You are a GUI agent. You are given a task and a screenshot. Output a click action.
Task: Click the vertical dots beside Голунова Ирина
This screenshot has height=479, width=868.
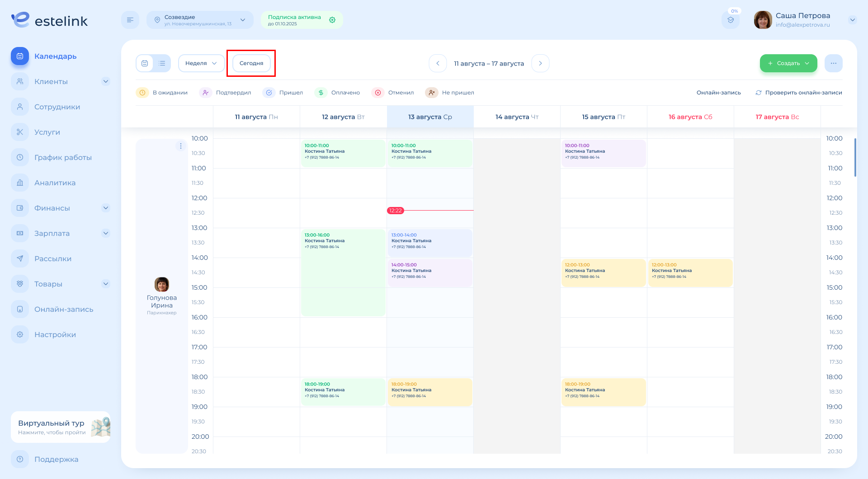click(x=181, y=146)
